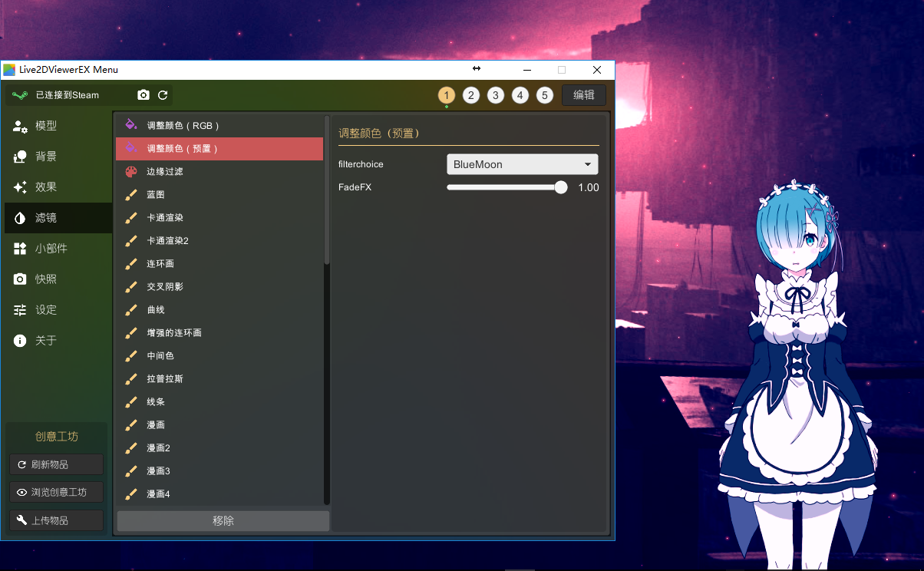Click the palette icon next to 边缘过滤
This screenshot has width=924, height=571.
point(131,172)
